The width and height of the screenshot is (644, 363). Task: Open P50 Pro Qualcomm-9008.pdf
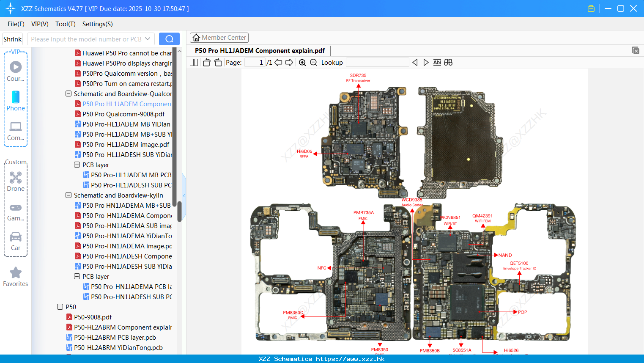(120, 114)
